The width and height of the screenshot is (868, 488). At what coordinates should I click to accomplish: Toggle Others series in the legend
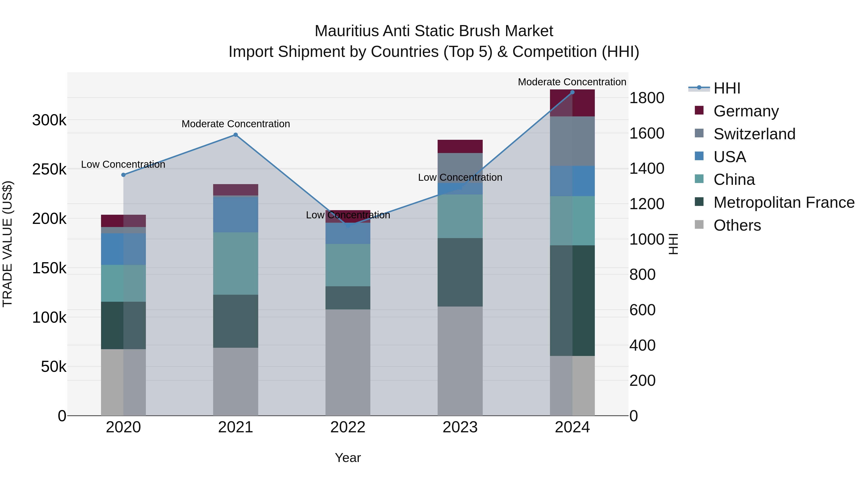(x=728, y=225)
